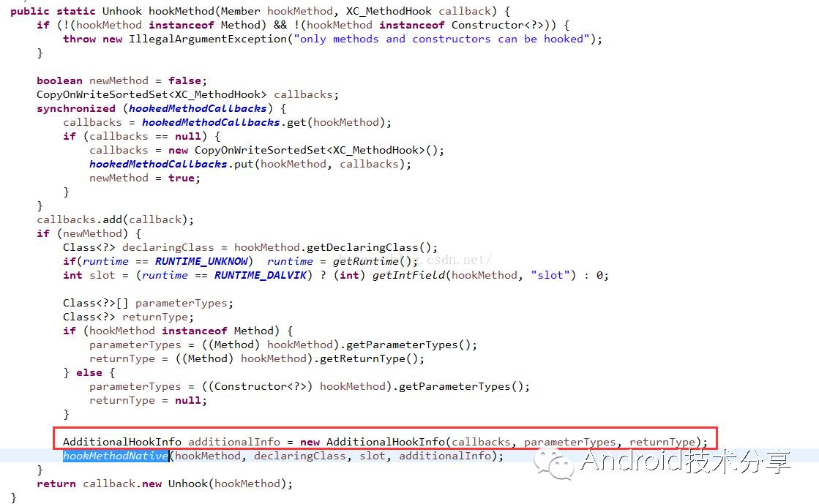Viewport: 819px width, 504px height.
Task: Click the "slot" string literal
Action: [550, 275]
